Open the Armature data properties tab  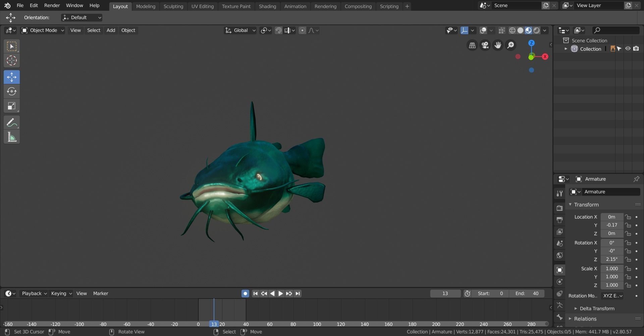coord(559,305)
